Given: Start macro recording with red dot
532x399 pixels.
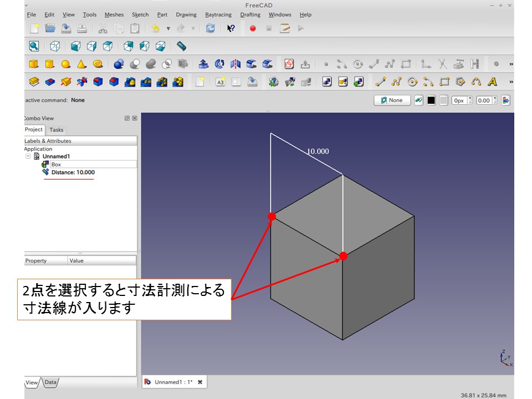Looking at the screenshot, I should (253, 28).
